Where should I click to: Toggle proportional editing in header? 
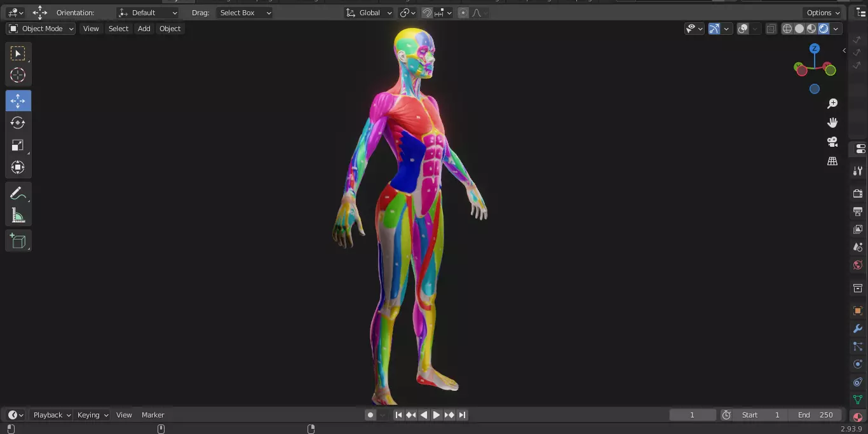463,13
